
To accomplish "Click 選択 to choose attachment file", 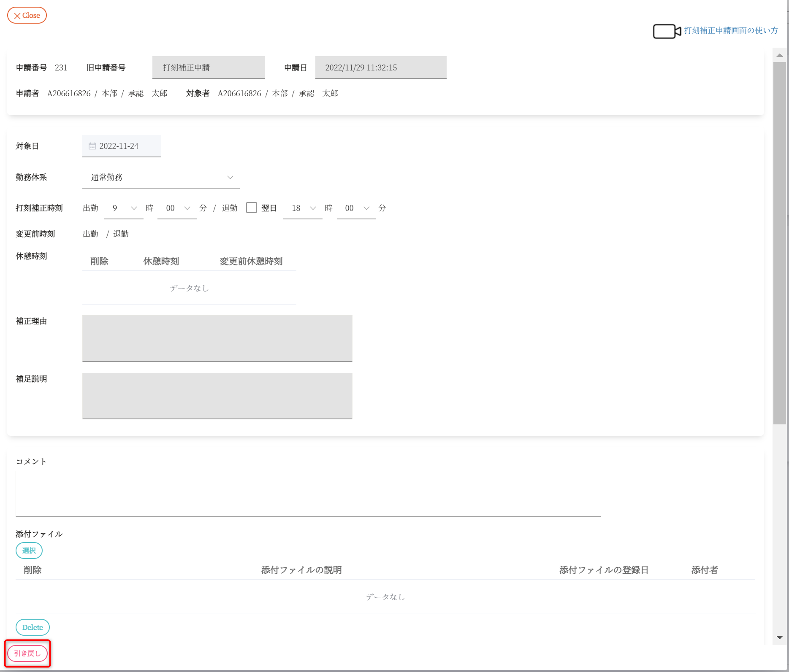I will (29, 551).
